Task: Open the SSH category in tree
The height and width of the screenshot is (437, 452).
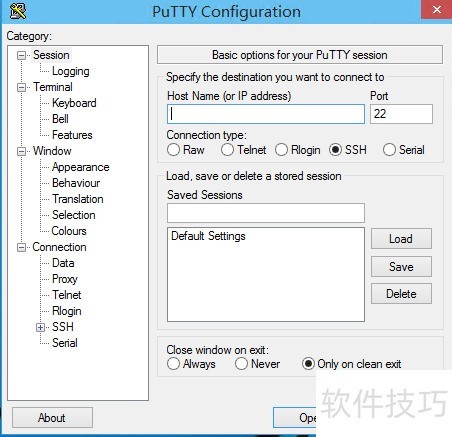Action: tap(63, 327)
